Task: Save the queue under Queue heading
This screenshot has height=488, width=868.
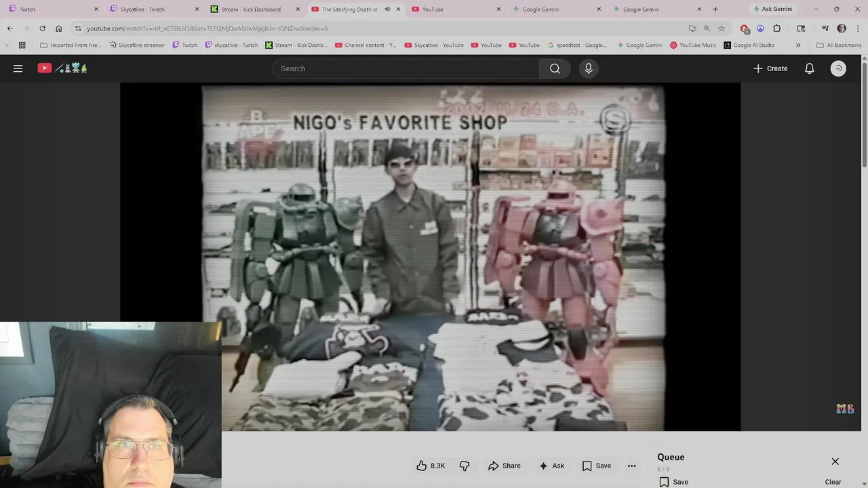Action: coord(674,482)
